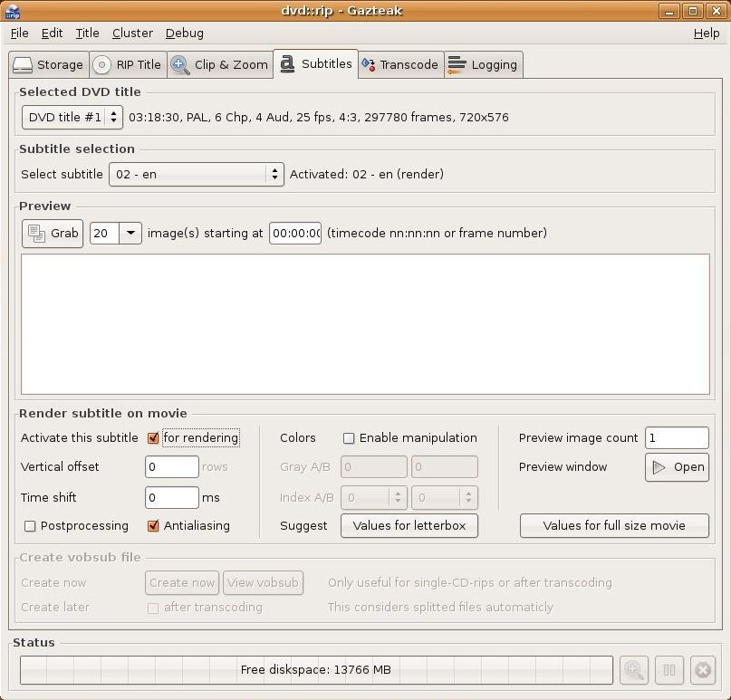Click the second Index A/B spinner
Viewport: 731px width, 700px height.
pos(444,498)
